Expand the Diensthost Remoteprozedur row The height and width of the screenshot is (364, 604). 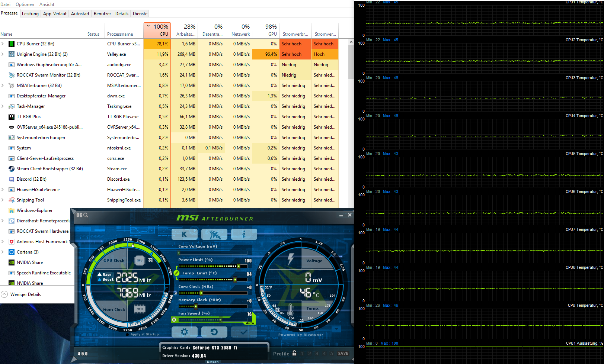pyautogui.click(x=3, y=221)
